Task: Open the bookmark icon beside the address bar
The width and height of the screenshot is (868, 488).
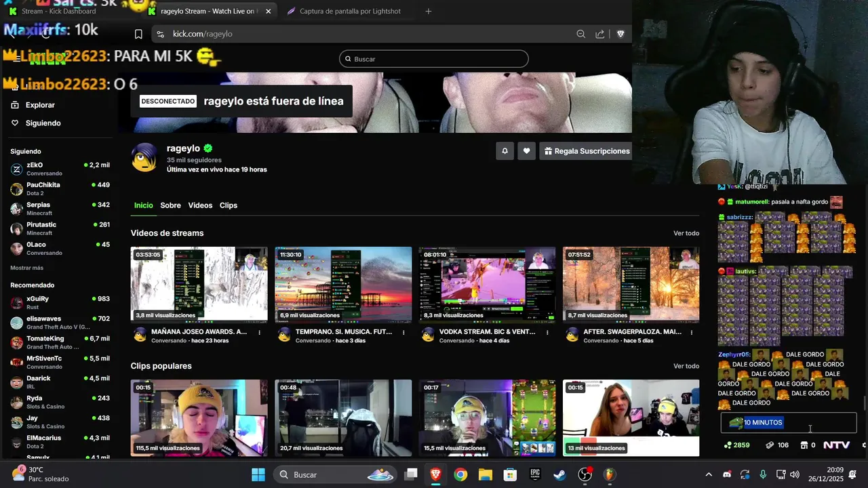Action: pyautogui.click(x=138, y=34)
